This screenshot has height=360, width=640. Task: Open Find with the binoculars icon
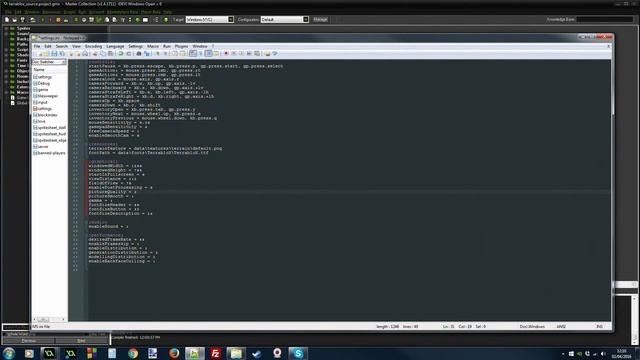tap(138, 53)
